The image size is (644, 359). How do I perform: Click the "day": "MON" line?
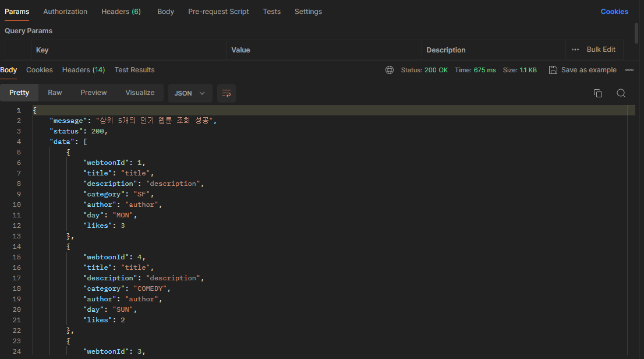[110, 215]
